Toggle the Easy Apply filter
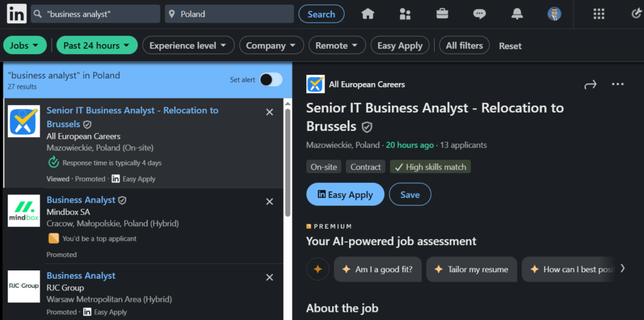The image size is (644, 320). 399,45
